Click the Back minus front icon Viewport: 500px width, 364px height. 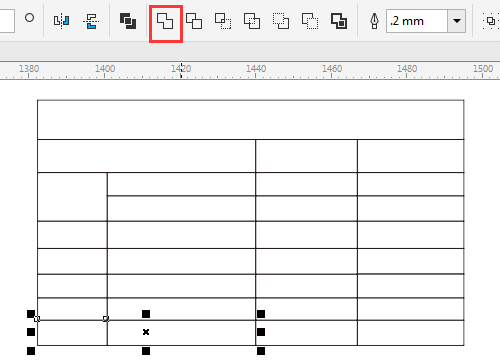[310, 21]
